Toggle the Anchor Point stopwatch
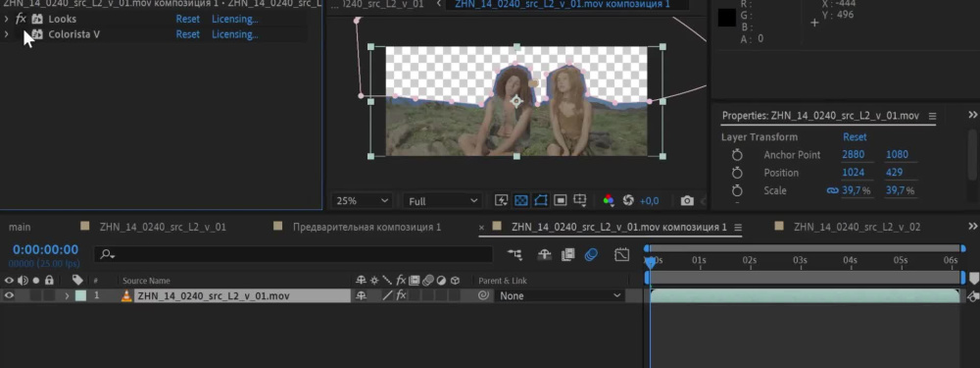 (x=737, y=155)
